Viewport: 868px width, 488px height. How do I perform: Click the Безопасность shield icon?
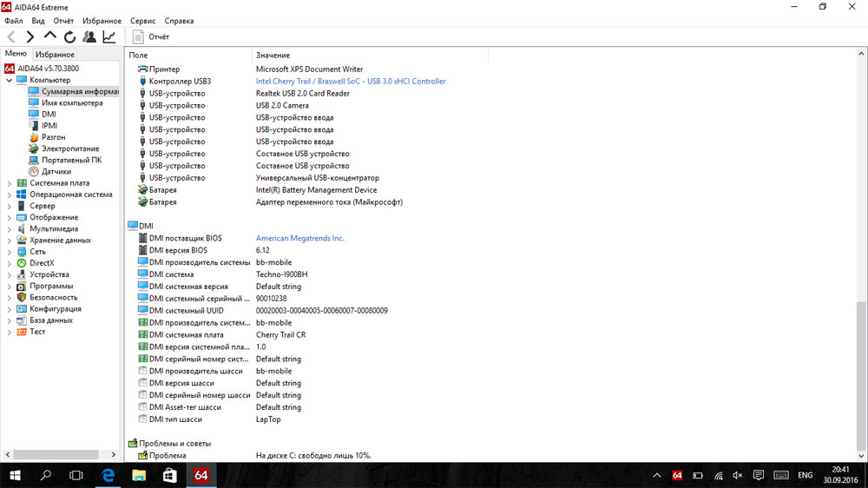[x=22, y=298]
